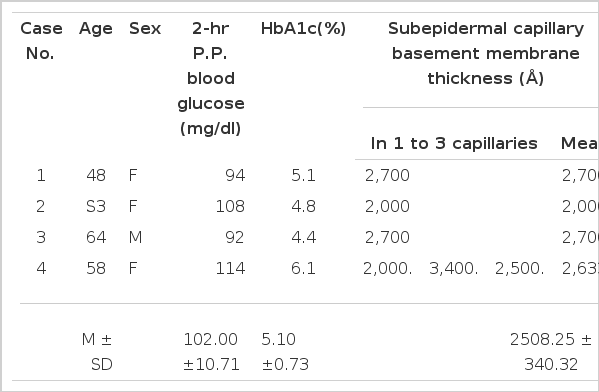Click the In 1 to 3 capillaries subheader
Screen dimensions: 599x392
point(454,144)
